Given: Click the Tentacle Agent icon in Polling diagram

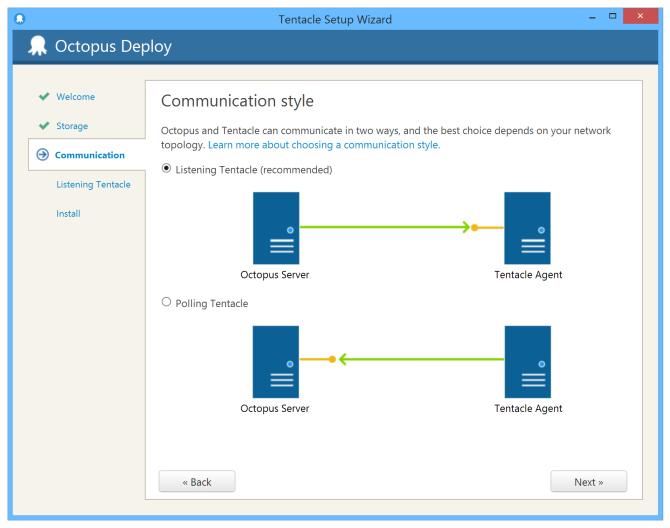Looking at the screenshot, I should click(x=527, y=361).
